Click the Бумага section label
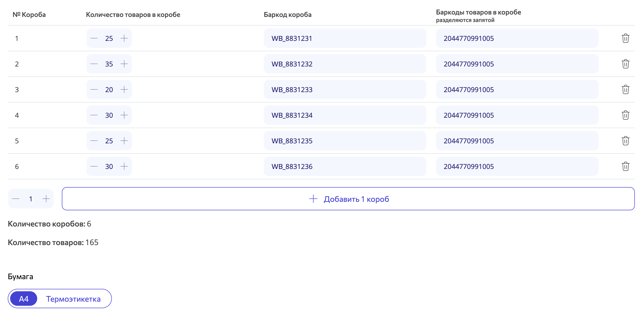Screen dimensions: 644x321 coord(21,277)
